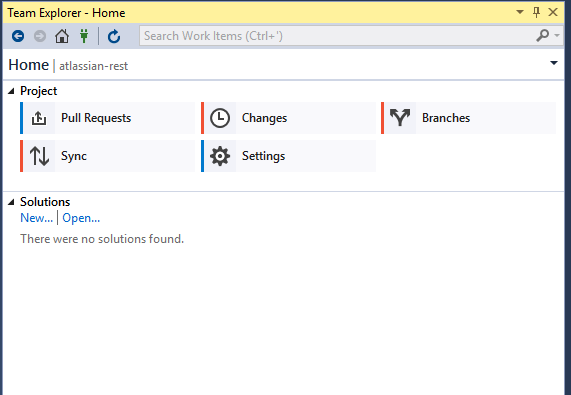
Task: Click the magnifier search icon
Action: (x=542, y=35)
